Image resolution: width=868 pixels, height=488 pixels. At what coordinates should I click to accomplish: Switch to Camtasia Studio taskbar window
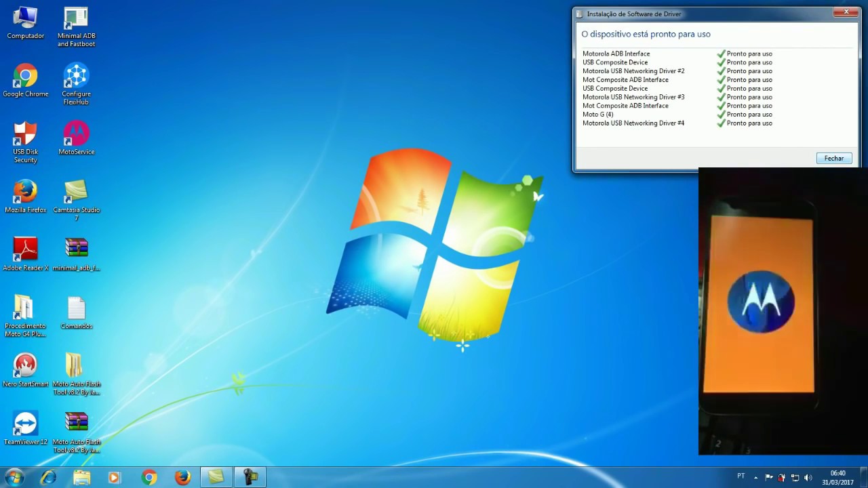tap(216, 477)
